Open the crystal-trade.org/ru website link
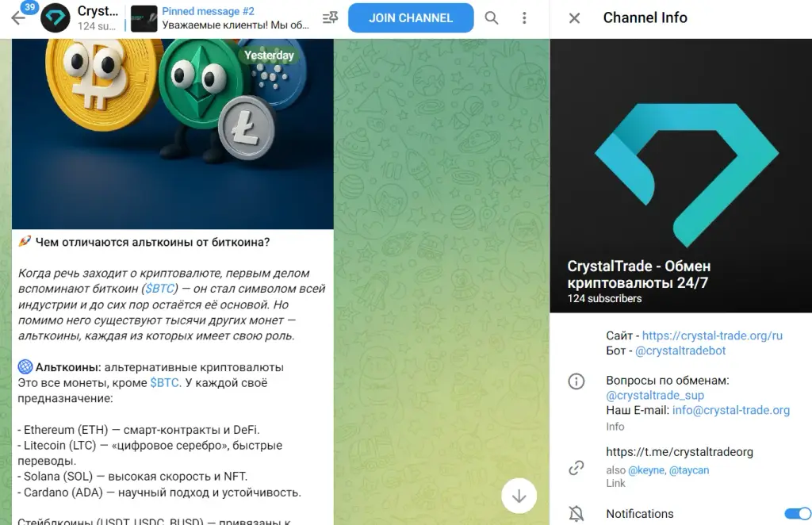 [712, 335]
